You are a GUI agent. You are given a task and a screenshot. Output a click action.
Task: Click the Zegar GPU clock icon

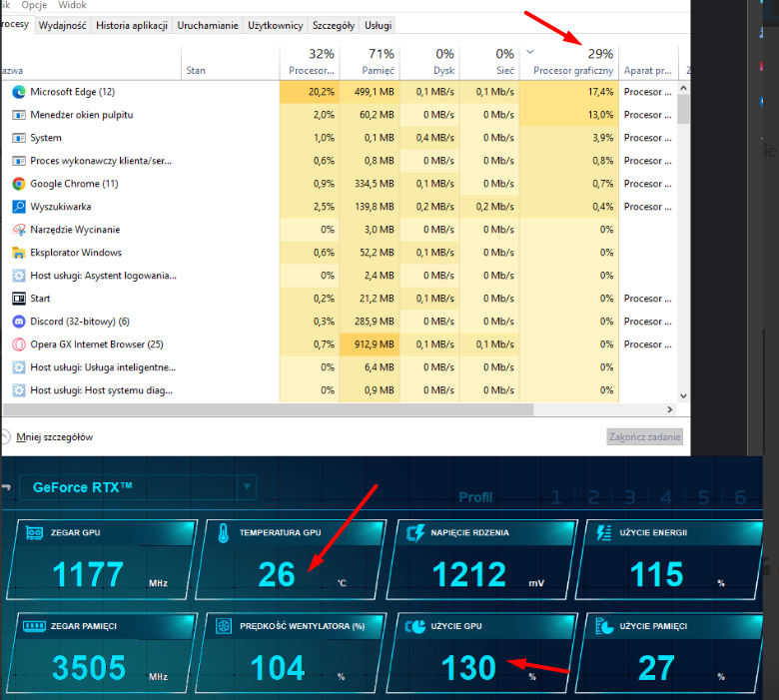click(x=34, y=533)
